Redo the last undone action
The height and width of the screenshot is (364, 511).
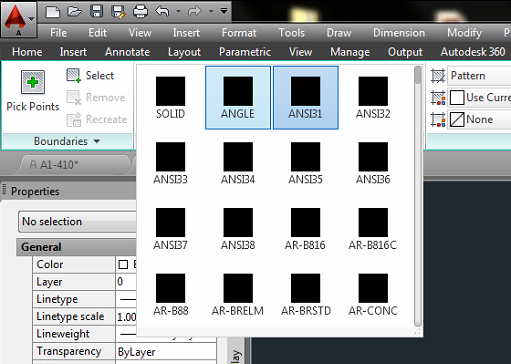(195, 12)
